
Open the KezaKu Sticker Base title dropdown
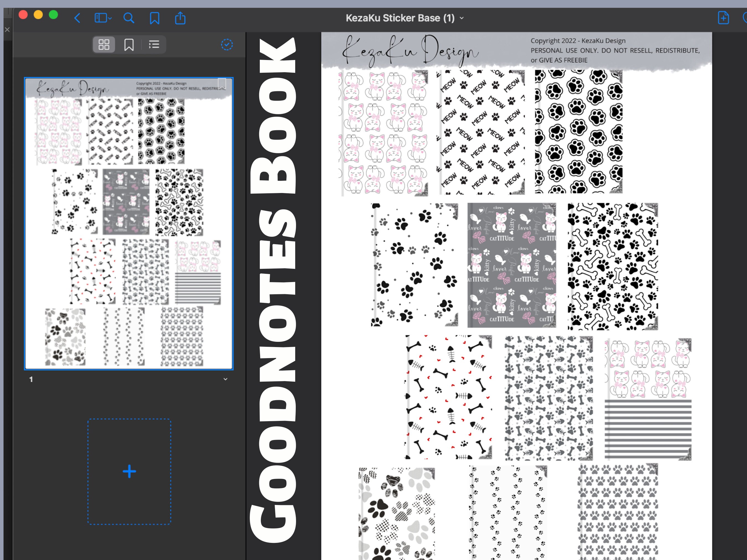click(462, 18)
